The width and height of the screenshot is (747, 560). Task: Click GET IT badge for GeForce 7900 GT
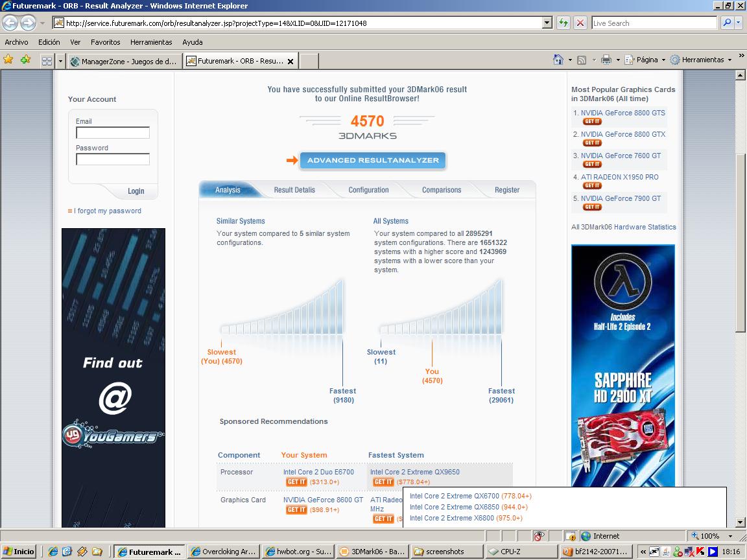tap(592, 207)
